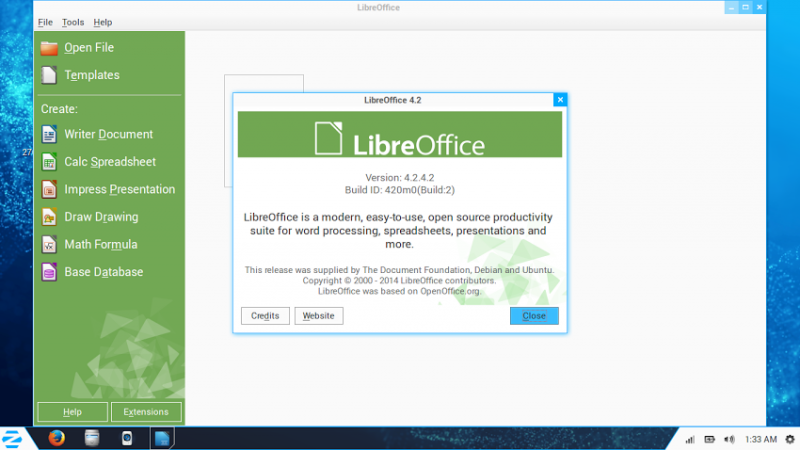
Task: Click the LibreOffice logo banner
Action: click(x=400, y=135)
